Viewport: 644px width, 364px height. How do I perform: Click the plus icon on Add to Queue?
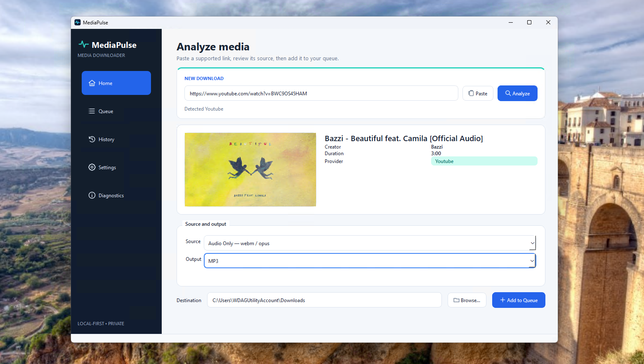coord(502,300)
